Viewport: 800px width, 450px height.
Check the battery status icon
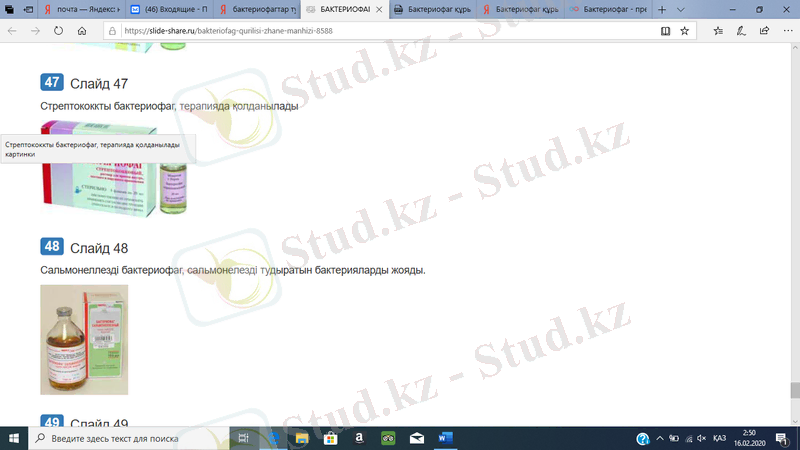pos(674,438)
